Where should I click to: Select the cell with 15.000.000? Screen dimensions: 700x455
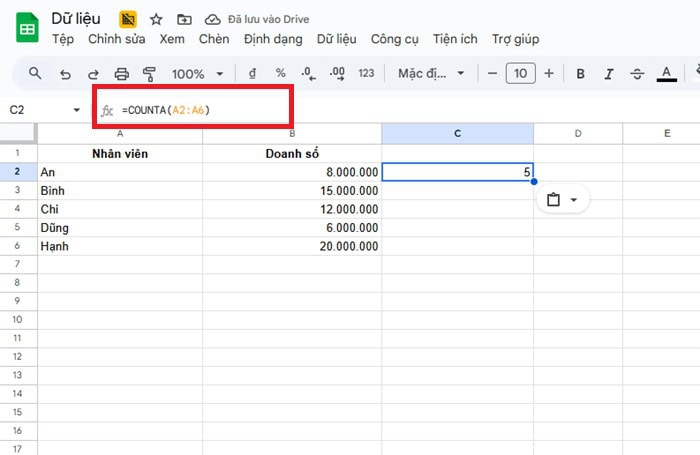click(292, 191)
